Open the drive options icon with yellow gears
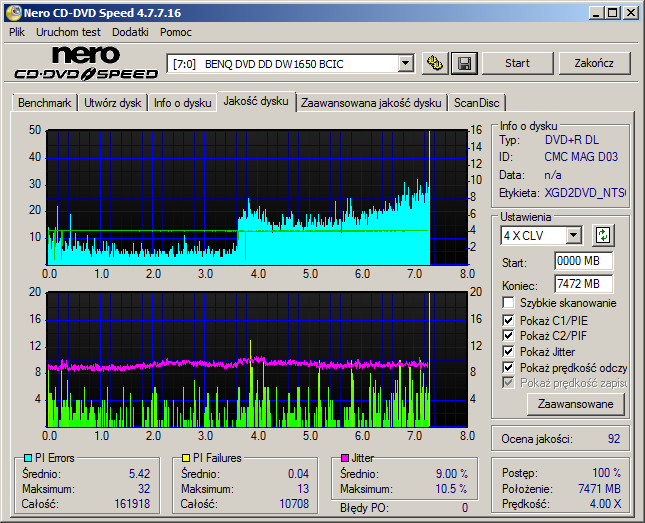 point(435,63)
